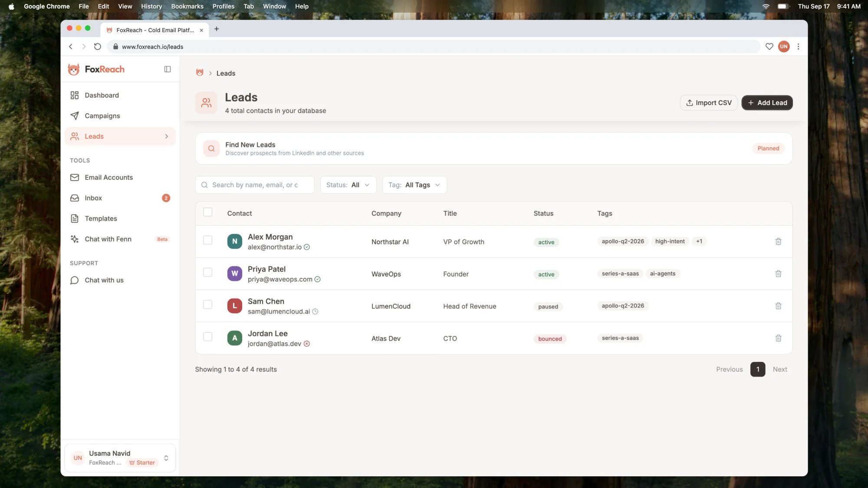
Task: Delete the Alex Morgan lead
Action: (x=778, y=242)
